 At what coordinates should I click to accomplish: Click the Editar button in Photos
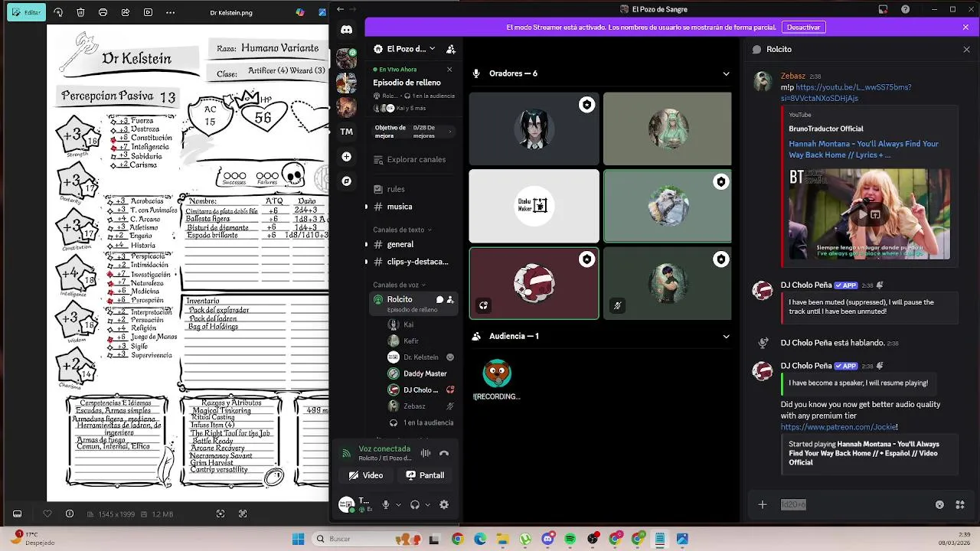pyautogui.click(x=26, y=12)
